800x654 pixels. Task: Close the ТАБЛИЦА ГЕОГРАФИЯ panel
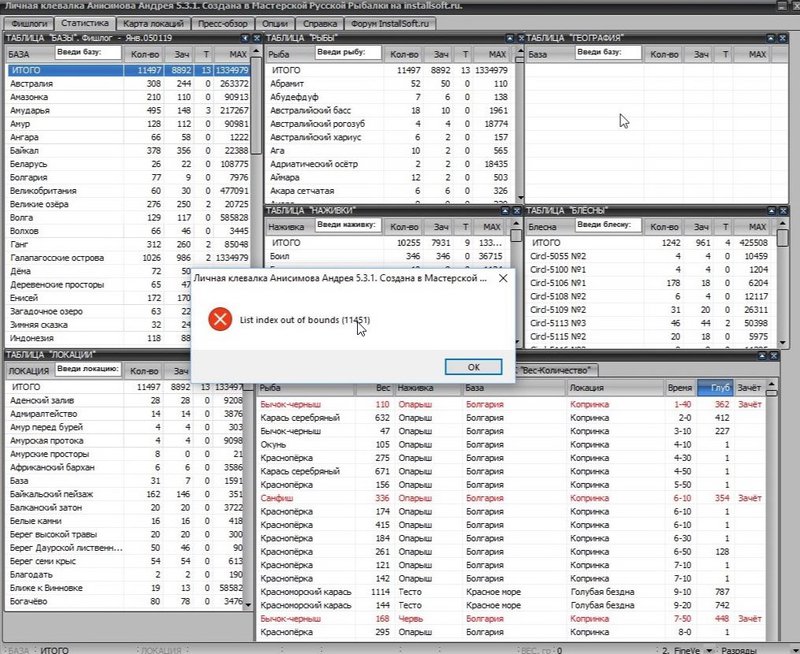[782, 38]
